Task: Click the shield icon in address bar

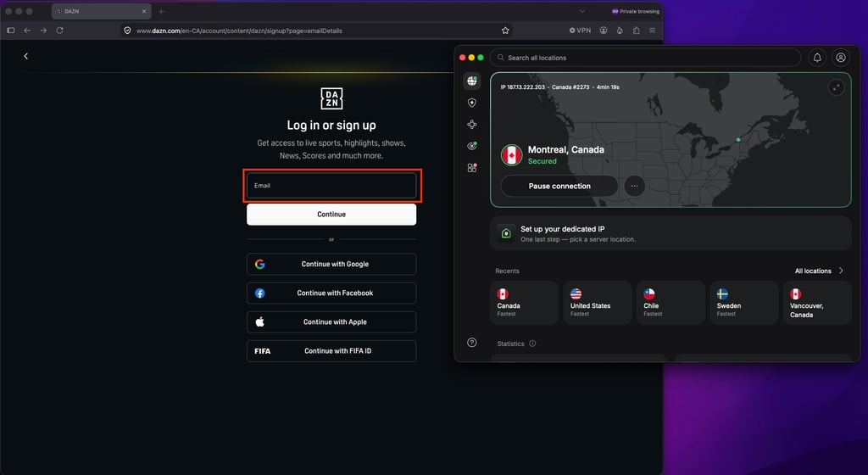Action: tap(127, 31)
